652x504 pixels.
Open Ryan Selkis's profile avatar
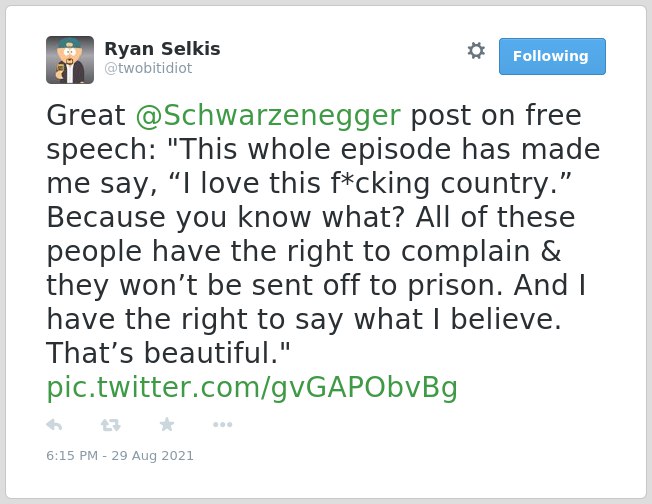click(70, 60)
